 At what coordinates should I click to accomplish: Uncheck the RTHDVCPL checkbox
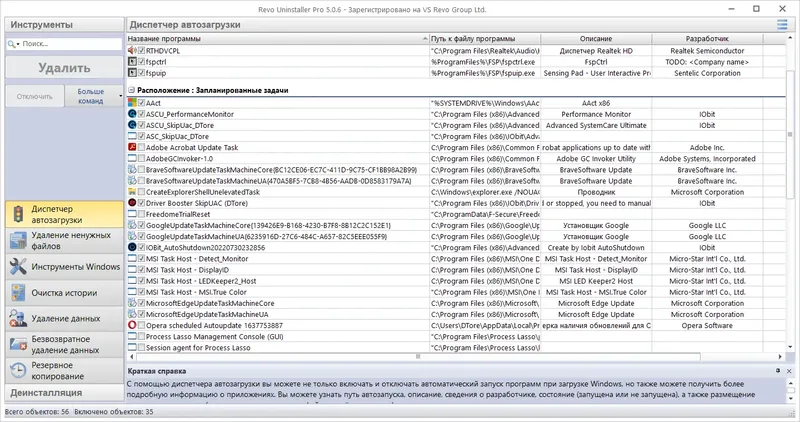pyautogui.click(x=141, y=51)
